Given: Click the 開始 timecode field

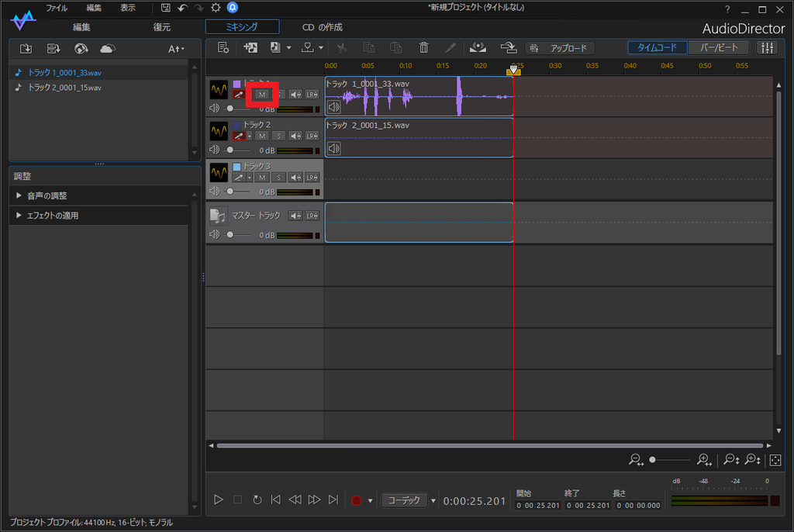Looking at the screenshot, I should (x=538, y=505).
